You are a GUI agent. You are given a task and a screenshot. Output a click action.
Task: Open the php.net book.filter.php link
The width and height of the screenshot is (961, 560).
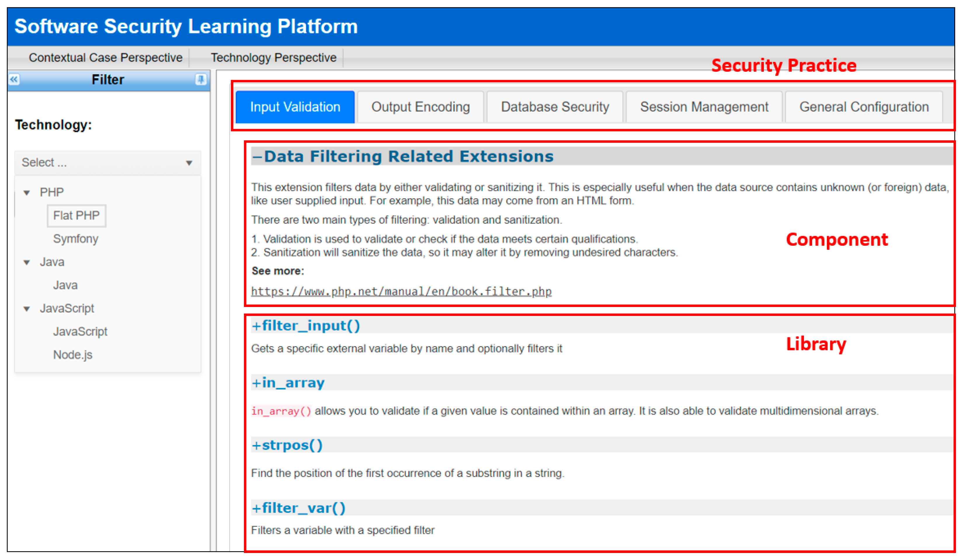click(x=401, y=292)
